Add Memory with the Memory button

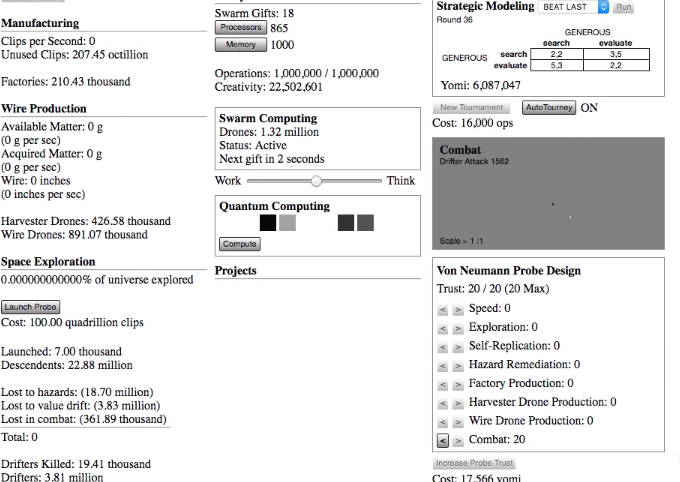point(240,45)
